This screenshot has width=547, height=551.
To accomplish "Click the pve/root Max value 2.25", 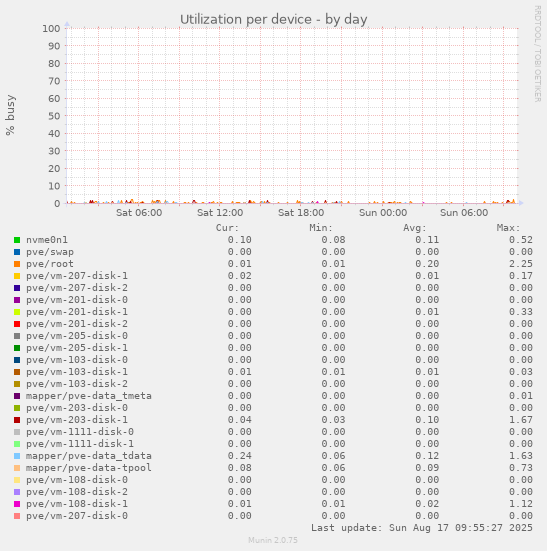I will click(x=521, y=264).
